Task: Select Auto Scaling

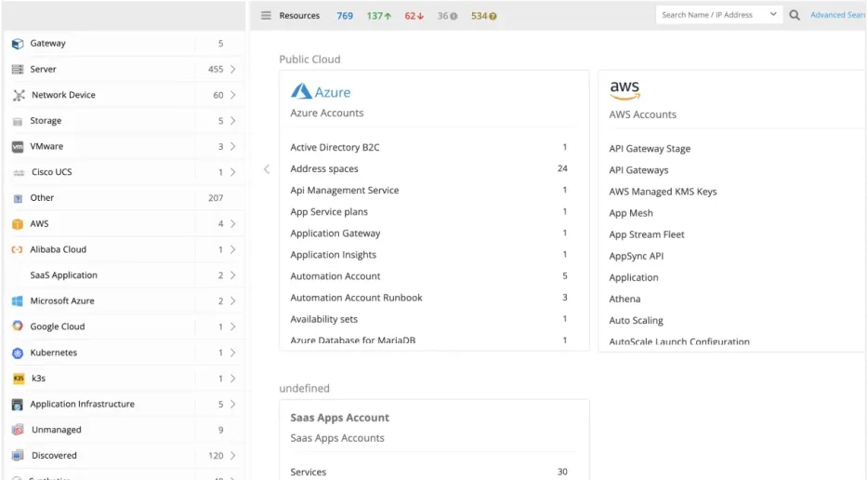Action: point(636,321)
